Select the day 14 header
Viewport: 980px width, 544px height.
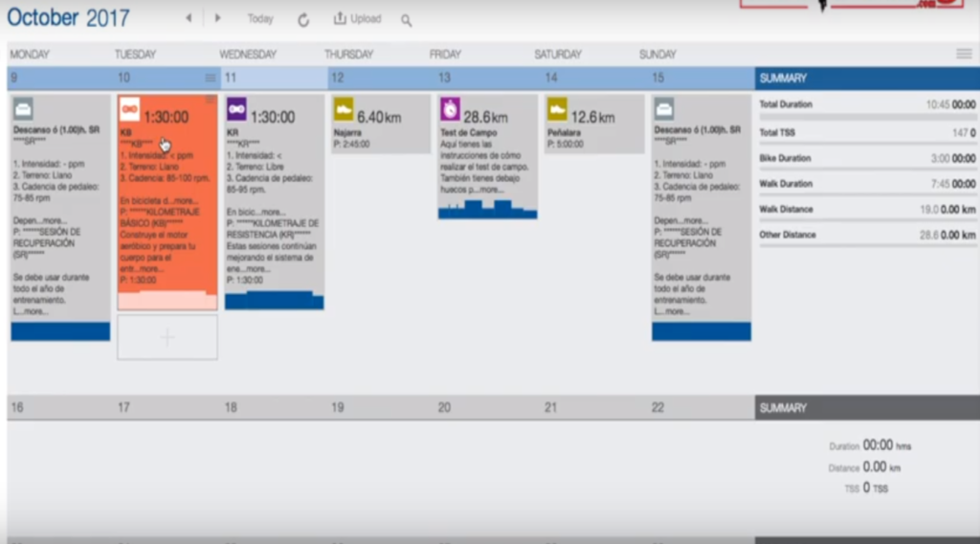click(595, 79)
